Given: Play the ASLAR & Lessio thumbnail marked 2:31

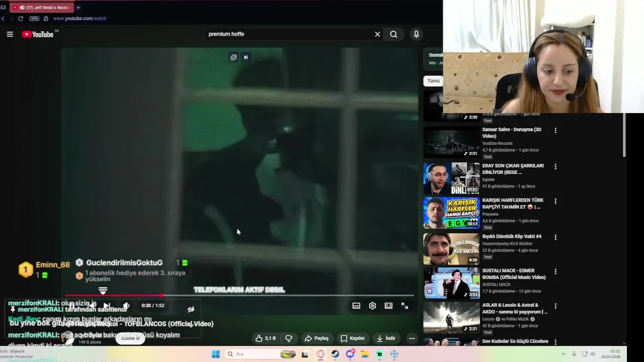Looking at the screenshot, I should [451, 317].
